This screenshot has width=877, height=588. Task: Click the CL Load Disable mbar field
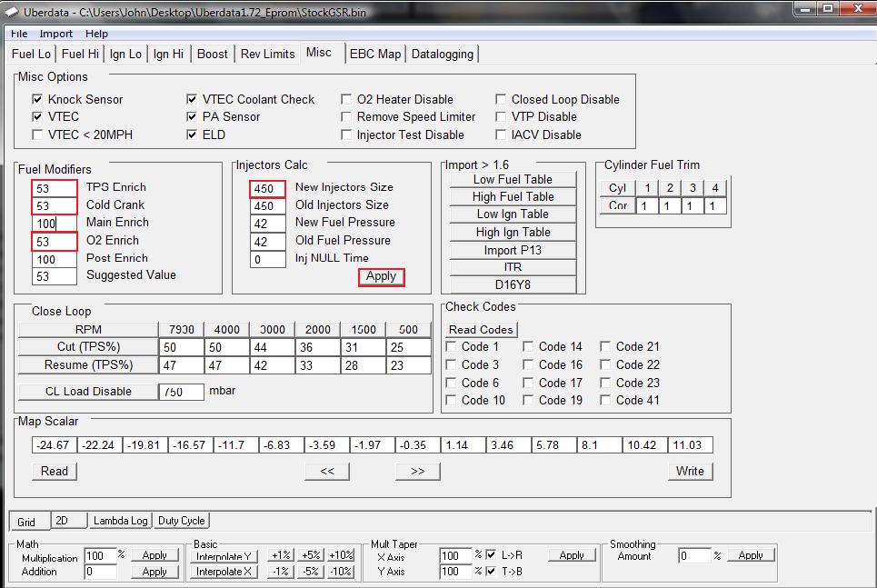pyautogui.click(x=181, y=393)
